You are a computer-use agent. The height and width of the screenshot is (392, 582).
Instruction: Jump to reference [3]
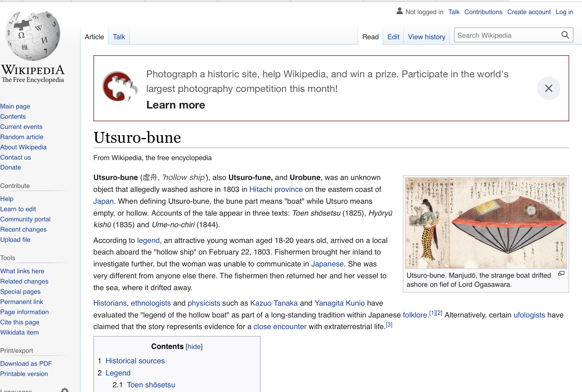coord(389,325)
